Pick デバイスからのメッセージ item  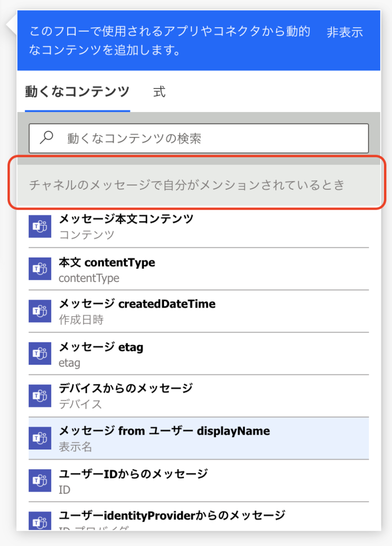199,396
